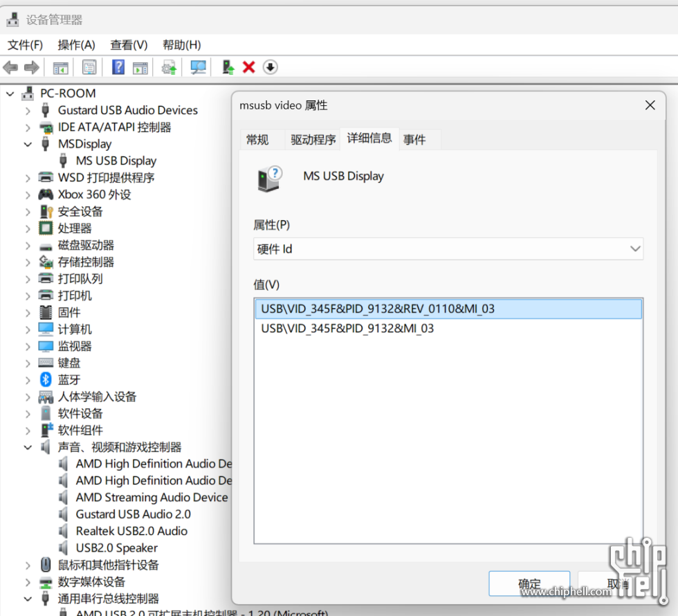Switch to the 驱动程序 tab
Viewport: 678px width, 616px height.
[313, 140]
